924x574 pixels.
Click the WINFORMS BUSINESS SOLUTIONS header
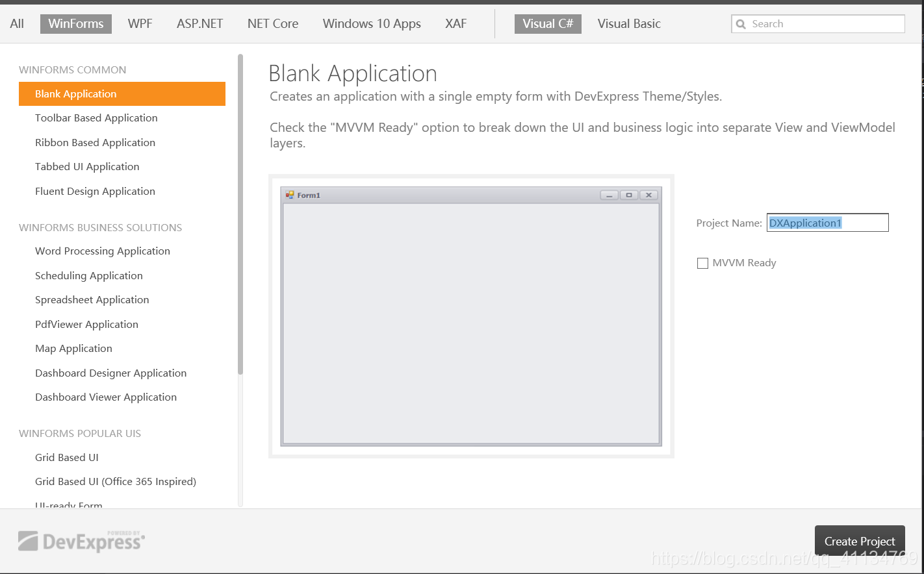tap(101, 228)
